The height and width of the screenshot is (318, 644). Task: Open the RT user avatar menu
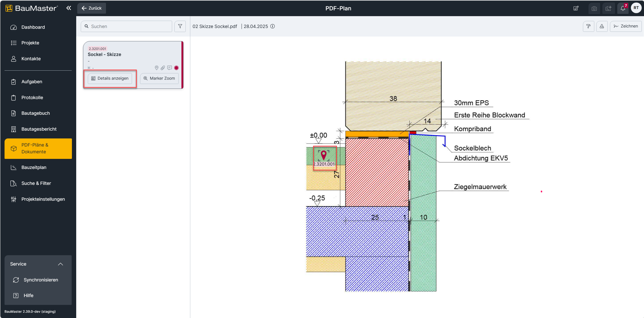(x=636, y=8)
